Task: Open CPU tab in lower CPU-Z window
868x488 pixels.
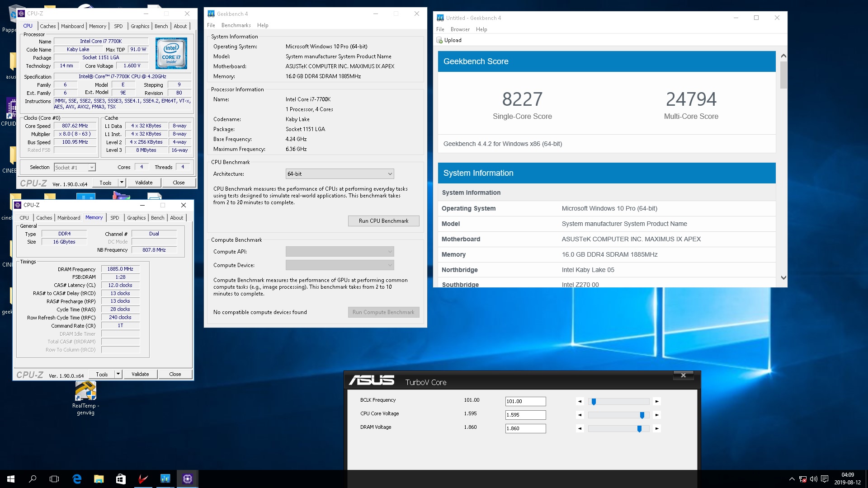Action: pyautogui.click(x=24, y=218)
